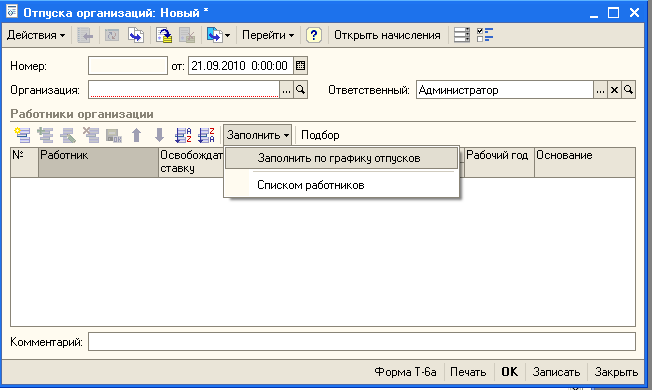The width and height of the screenshot is (652, 390).
Task: Click the № column header
Action: click(25, 163)
